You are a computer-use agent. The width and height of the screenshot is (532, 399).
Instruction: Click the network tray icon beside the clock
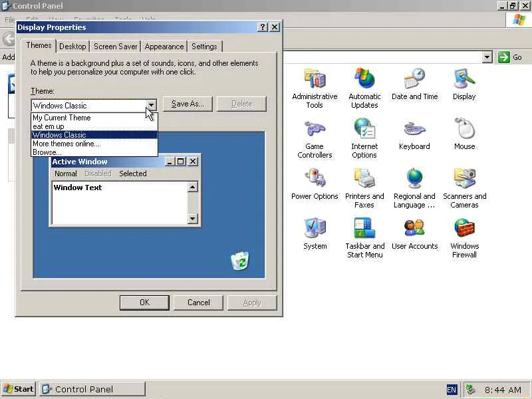click(x=470, y=390)
